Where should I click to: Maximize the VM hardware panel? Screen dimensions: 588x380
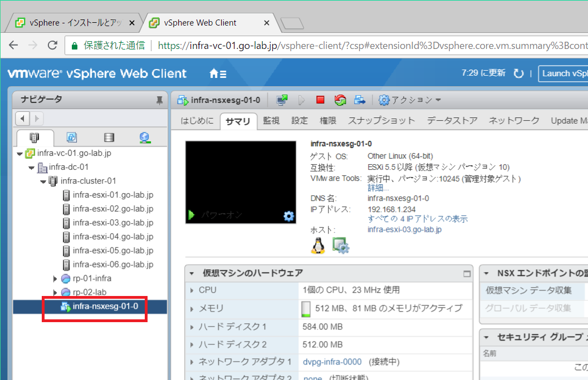(467, 274)
